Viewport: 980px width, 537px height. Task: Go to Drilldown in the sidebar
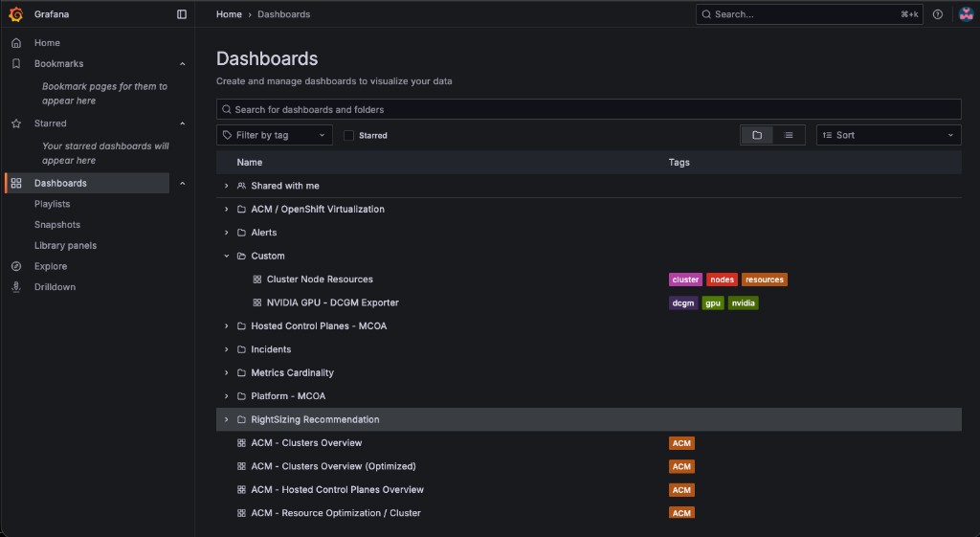click(x=55, y=286)
